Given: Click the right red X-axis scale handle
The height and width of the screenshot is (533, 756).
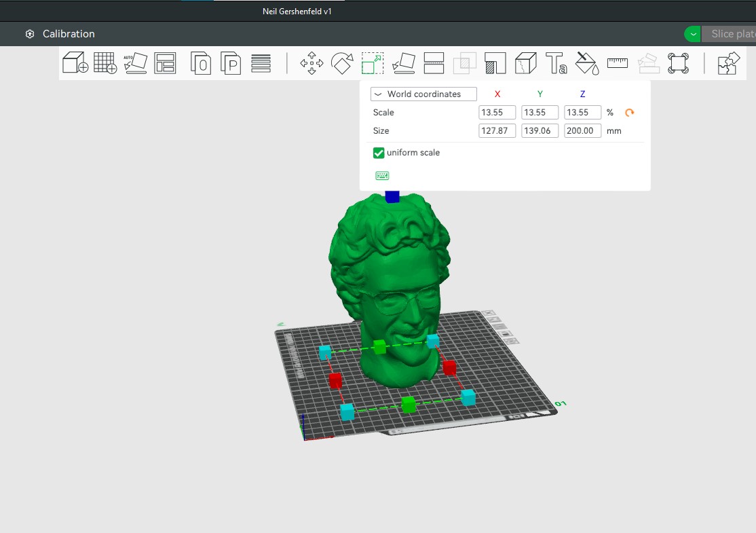Looking at the screenshot, I should pos(449,367).
